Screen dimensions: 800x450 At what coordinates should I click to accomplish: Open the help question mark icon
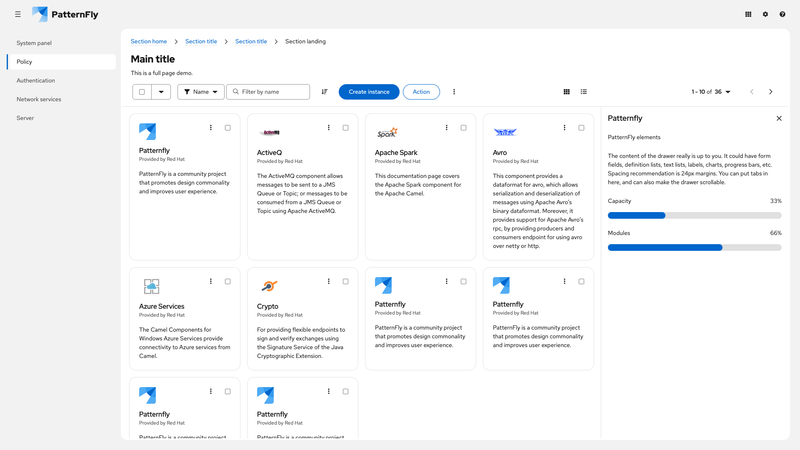pos(782,14)
